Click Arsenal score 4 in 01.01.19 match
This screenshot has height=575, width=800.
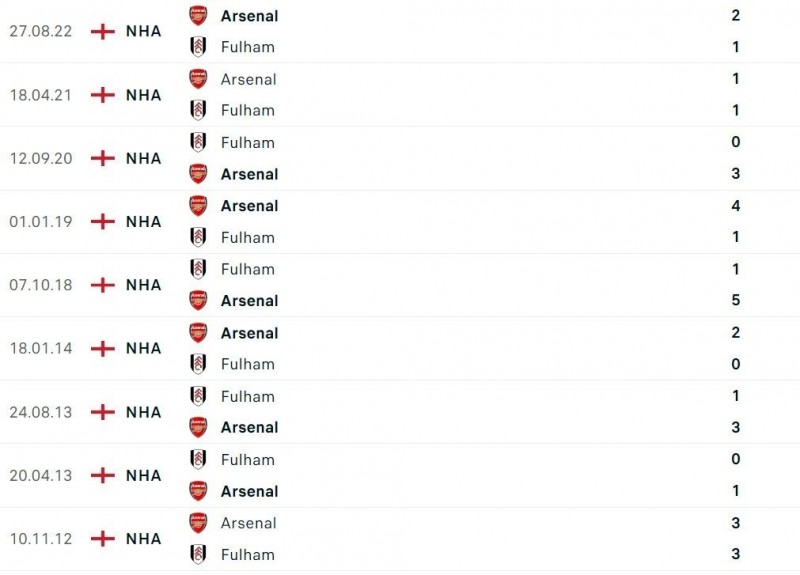tap(736, 206)
